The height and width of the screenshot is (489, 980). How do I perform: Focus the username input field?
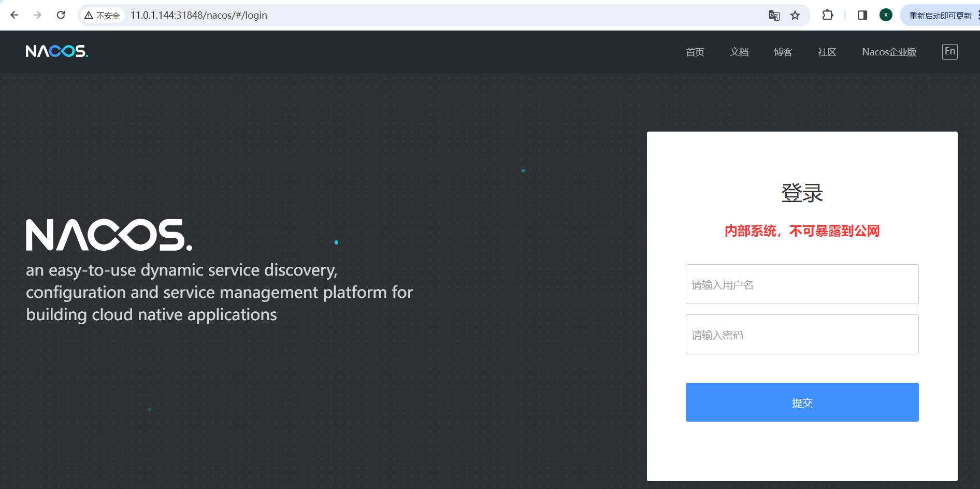coord(802,284)
